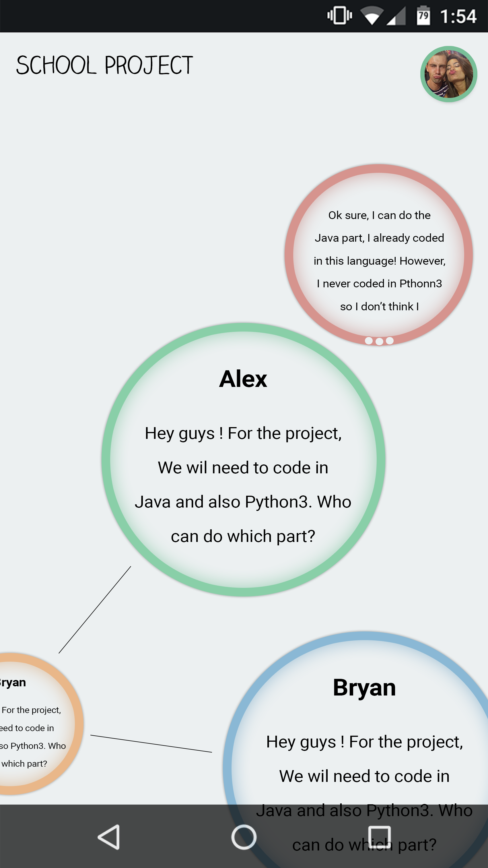Tap the SCHOOL PROJECT title
Image resolution: width=488 pixels, height=868 pixels.
click(104, 65)
